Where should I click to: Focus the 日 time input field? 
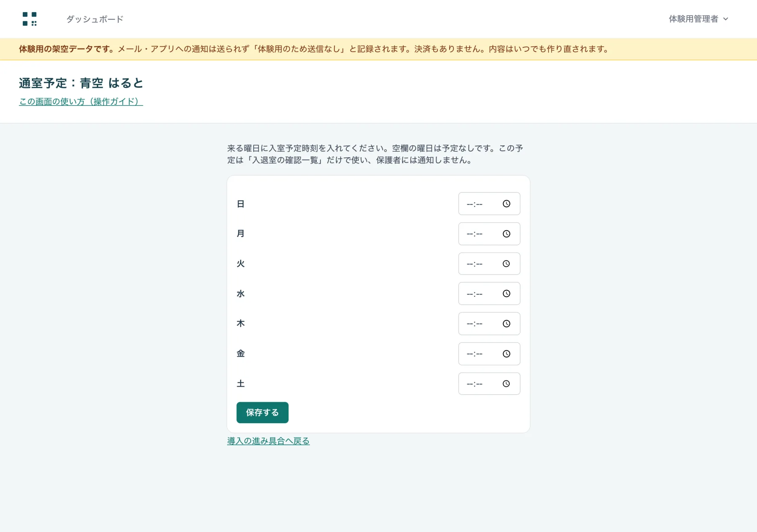[489, 204]
